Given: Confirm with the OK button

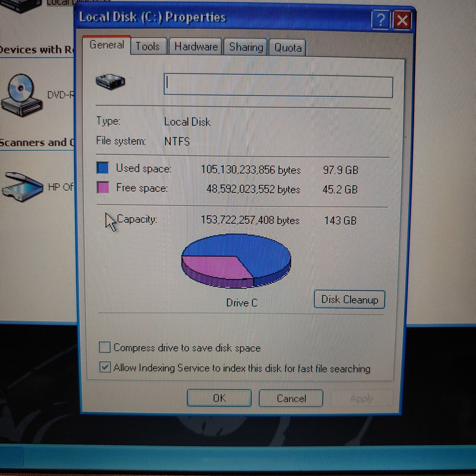Looking at the screenshot, I should 219,398.
